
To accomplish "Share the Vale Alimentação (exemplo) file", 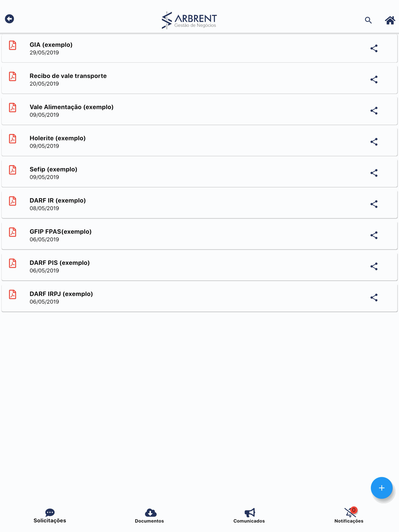I will coord(374,111).
